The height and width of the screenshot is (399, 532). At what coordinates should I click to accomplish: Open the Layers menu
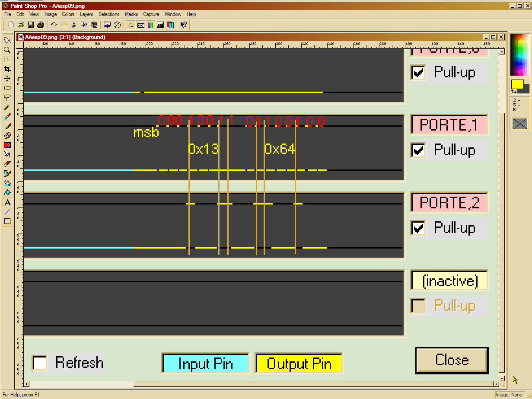pyautogui.click(x=86, y=14)
